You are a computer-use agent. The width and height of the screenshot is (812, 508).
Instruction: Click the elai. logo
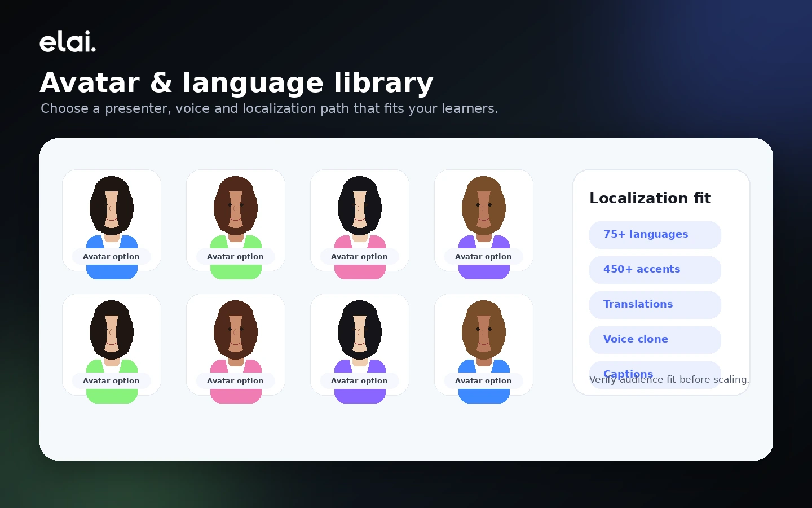coord(68,42)
